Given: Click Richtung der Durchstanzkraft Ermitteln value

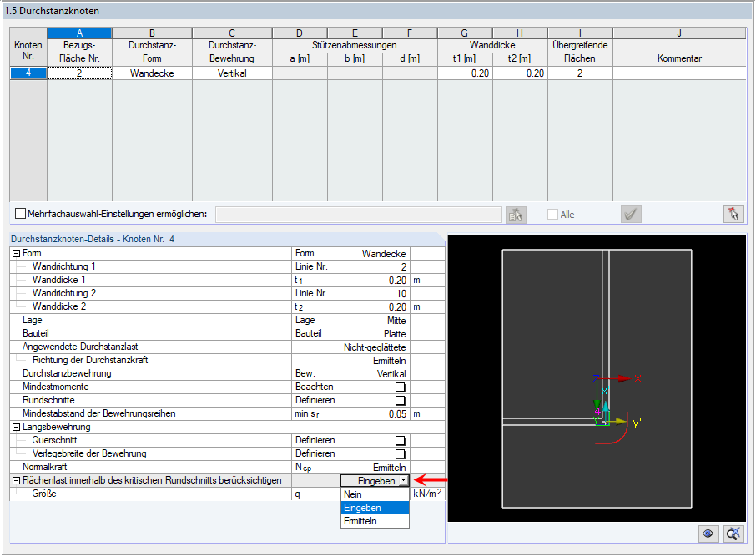Looking at the screenshot, I should coord(375,361).
